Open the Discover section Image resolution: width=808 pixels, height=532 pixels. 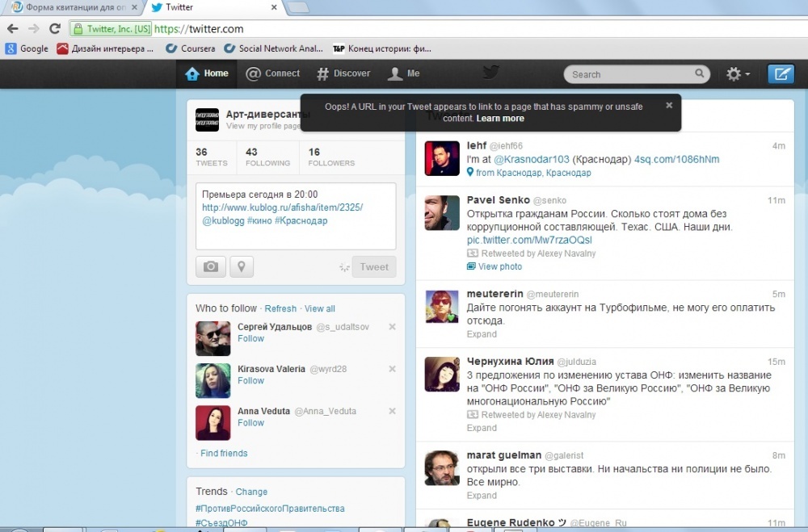pos(343,73)
